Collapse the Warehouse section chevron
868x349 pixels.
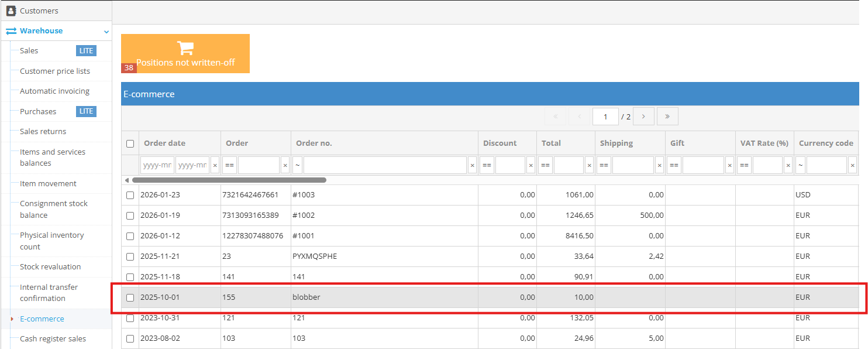click(105, 31)
